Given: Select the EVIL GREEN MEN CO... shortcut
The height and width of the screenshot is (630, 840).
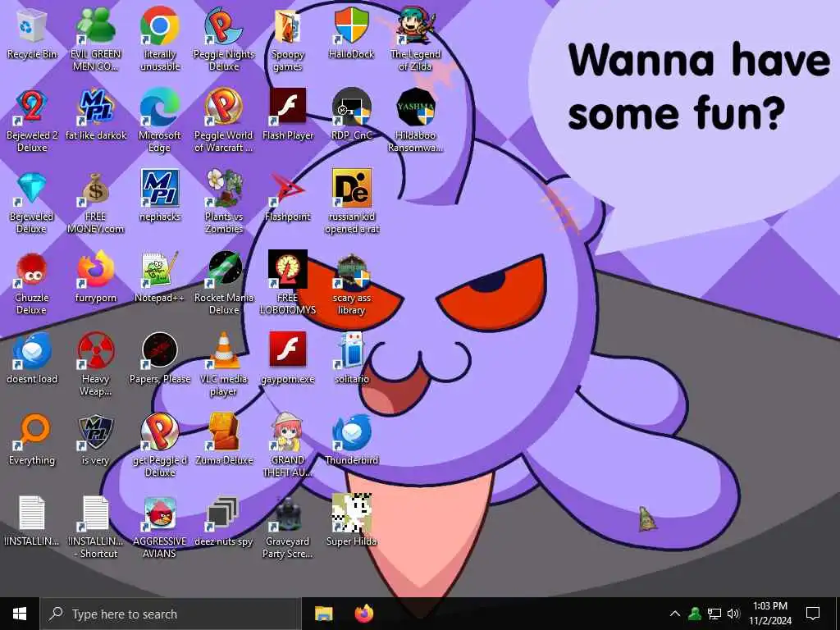Looking at the screenshot, I should [x=95, y=26].
